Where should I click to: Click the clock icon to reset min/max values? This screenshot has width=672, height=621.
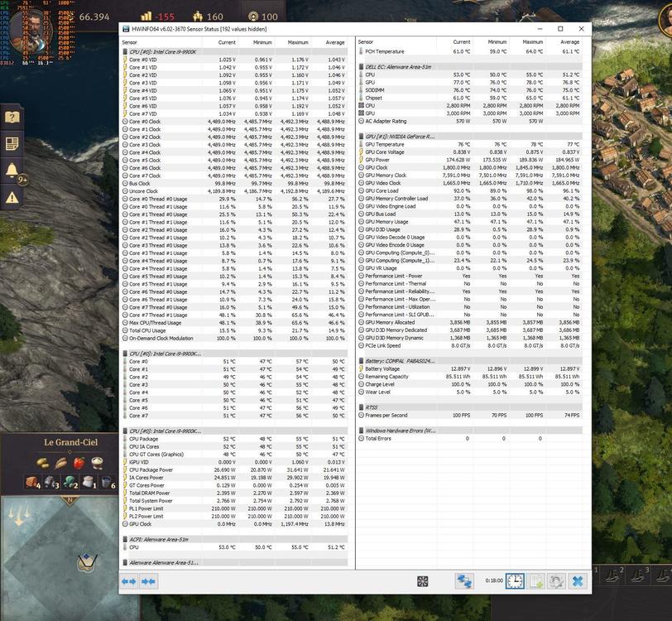click(x=515, y=580)
